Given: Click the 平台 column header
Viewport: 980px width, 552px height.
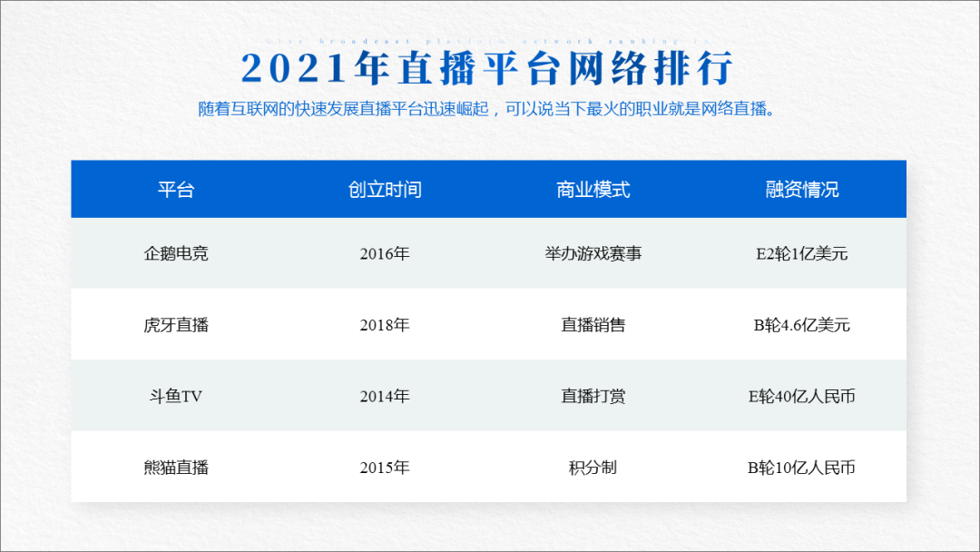Looking at the screenshot, I should tap(176, 190).
